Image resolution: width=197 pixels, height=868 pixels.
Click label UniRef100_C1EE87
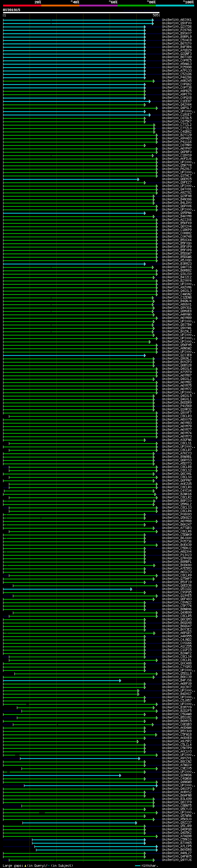176,101
